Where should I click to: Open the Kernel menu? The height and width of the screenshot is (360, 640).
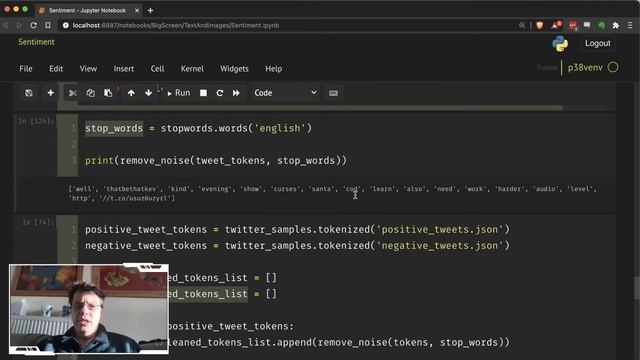coord(192,69)
